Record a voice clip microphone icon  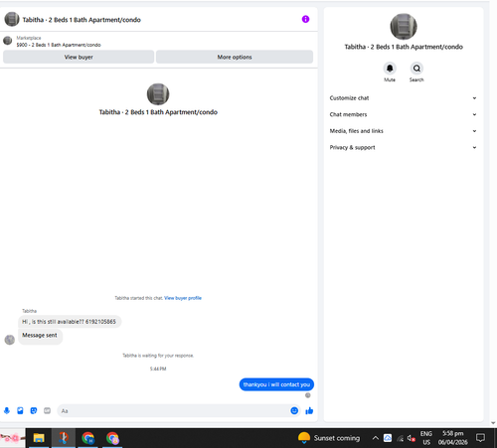point(7,410)
